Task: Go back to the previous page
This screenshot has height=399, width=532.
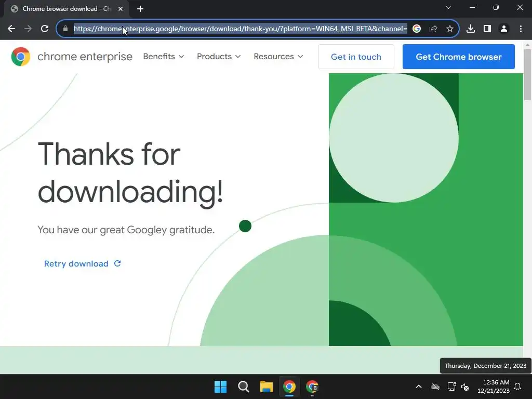Action: point(11,29)
